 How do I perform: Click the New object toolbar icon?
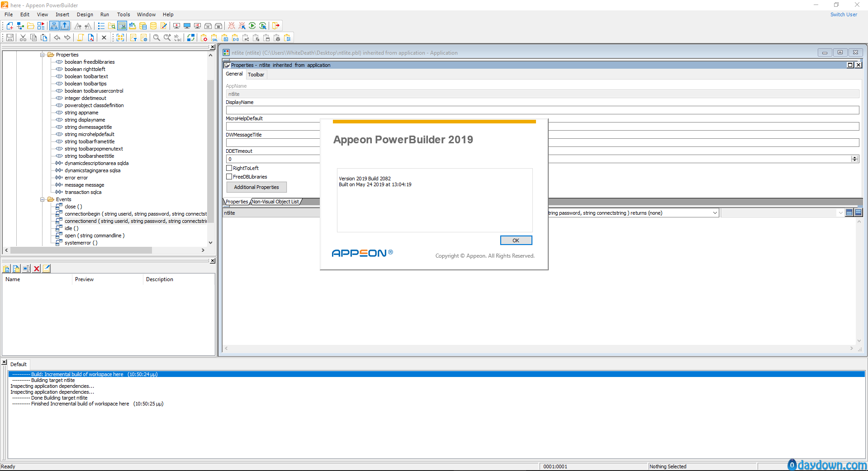pyautogui.click(x=9, y=26)
